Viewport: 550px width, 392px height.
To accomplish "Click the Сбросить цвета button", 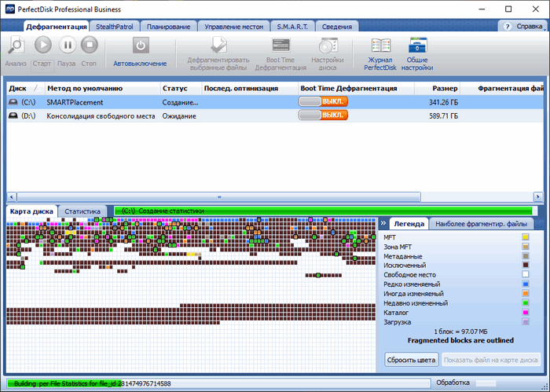I will [x=411, y=360].
